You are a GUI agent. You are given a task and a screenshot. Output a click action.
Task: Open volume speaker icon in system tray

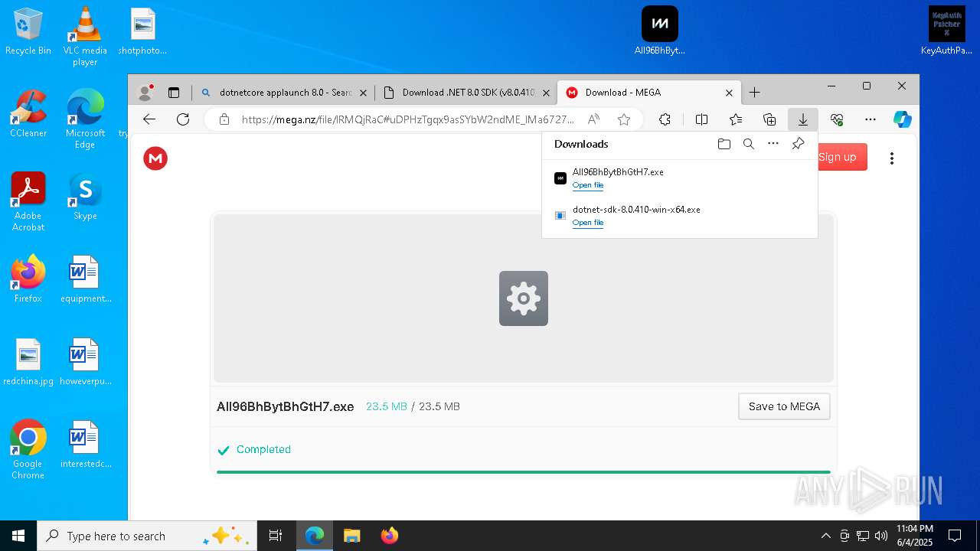[x=880, y=536]
